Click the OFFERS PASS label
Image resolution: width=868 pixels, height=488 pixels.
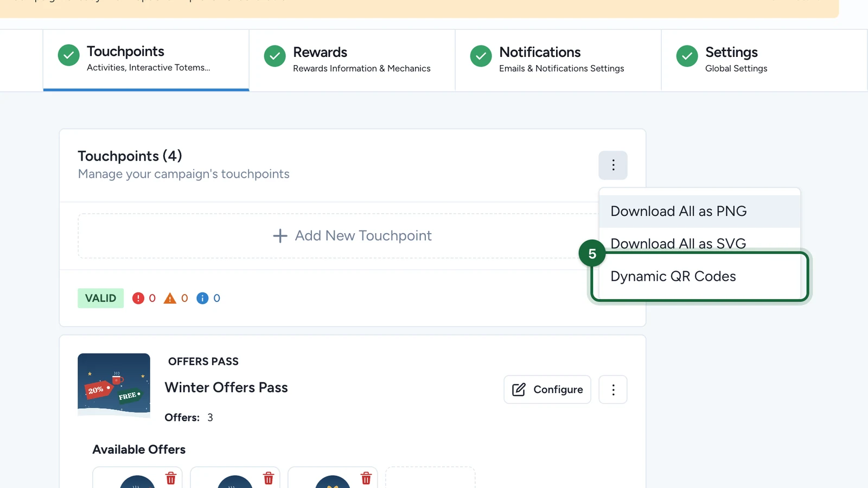click(203, 362)
